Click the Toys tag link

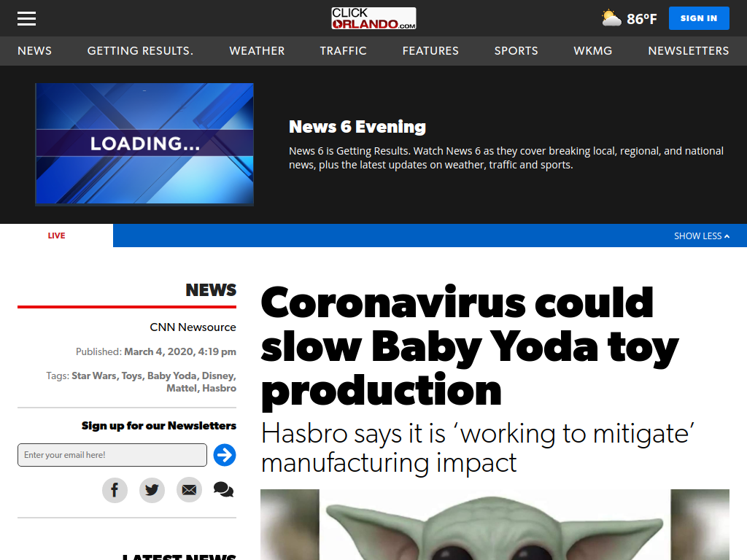(x=131, y=376)
